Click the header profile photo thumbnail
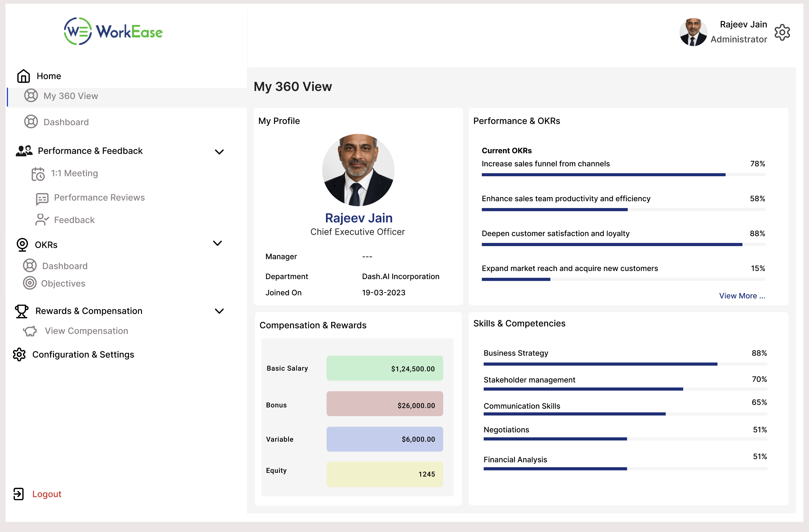The height and width of the screenshot is (532, 809). (x=693, y=32)
